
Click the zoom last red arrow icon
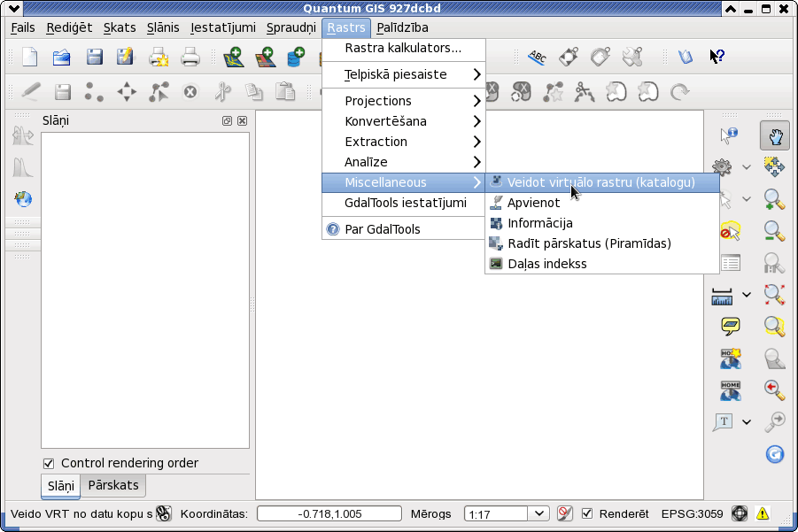[x=774, y=390]
